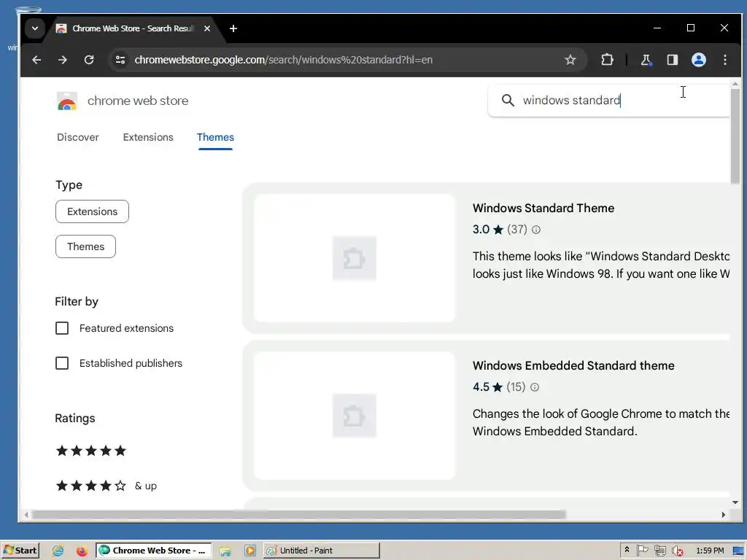Filter type by Themes button
The width and height of the screenshot is (747, 560).
pos(86,246)
